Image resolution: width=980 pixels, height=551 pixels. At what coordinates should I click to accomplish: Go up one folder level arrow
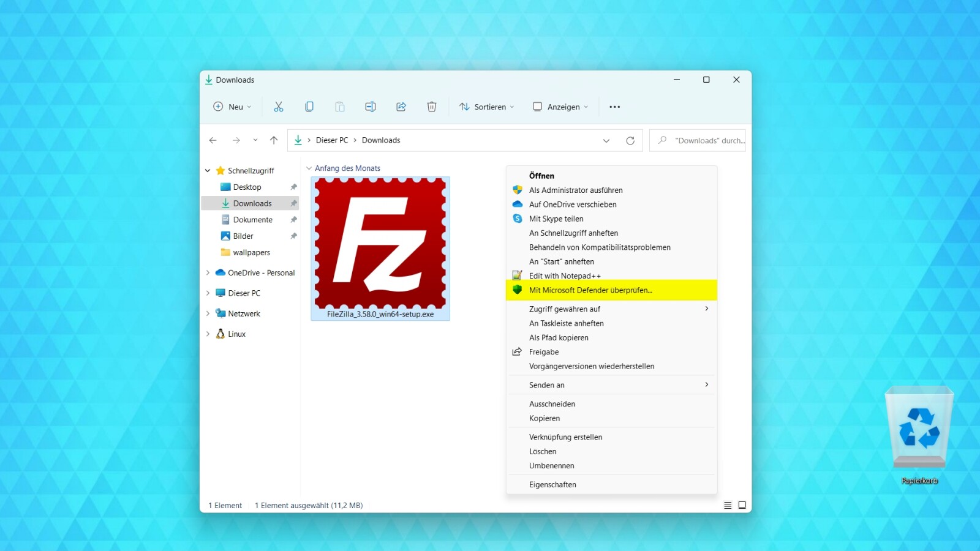click(x=274, y=140)
